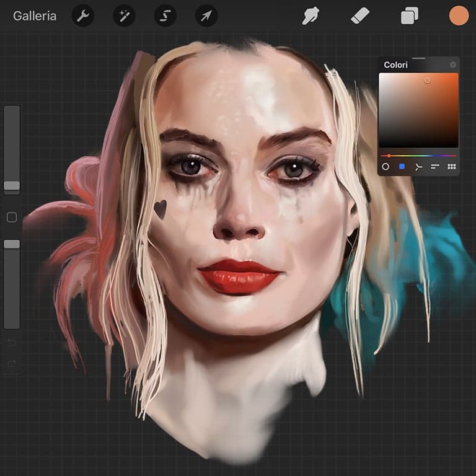Screen dimensions: 476x476
Task: Tap the redo arrow in sidebar
Action: tap(12, 363)
